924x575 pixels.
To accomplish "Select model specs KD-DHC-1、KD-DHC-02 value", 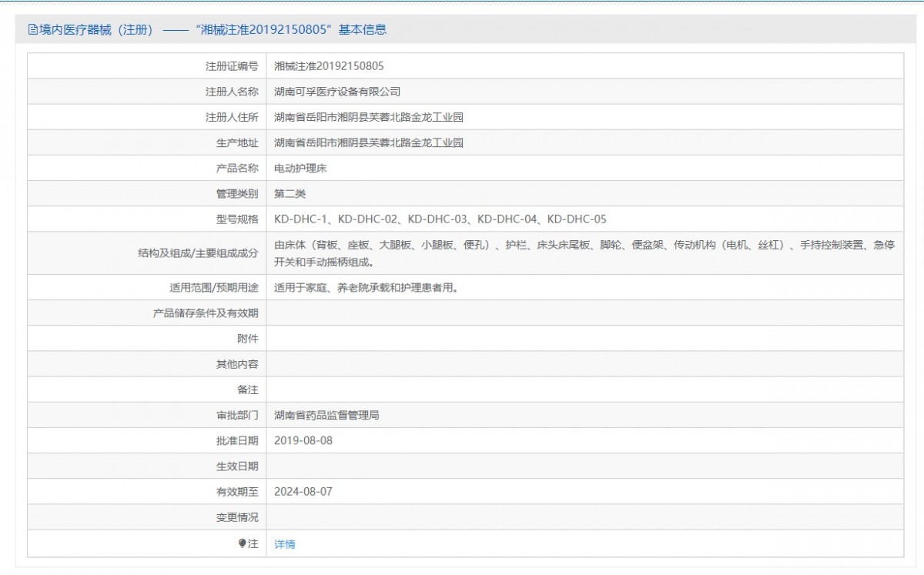I will click(x=440, y=219).
